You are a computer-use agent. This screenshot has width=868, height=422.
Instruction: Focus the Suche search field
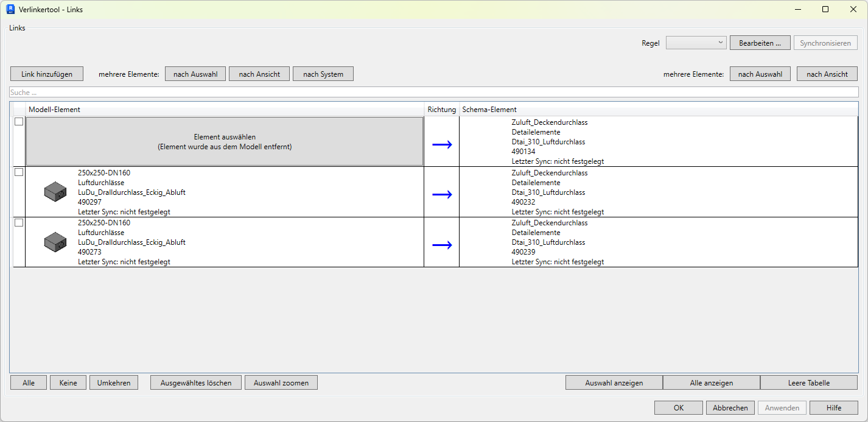tap(433, 93)
